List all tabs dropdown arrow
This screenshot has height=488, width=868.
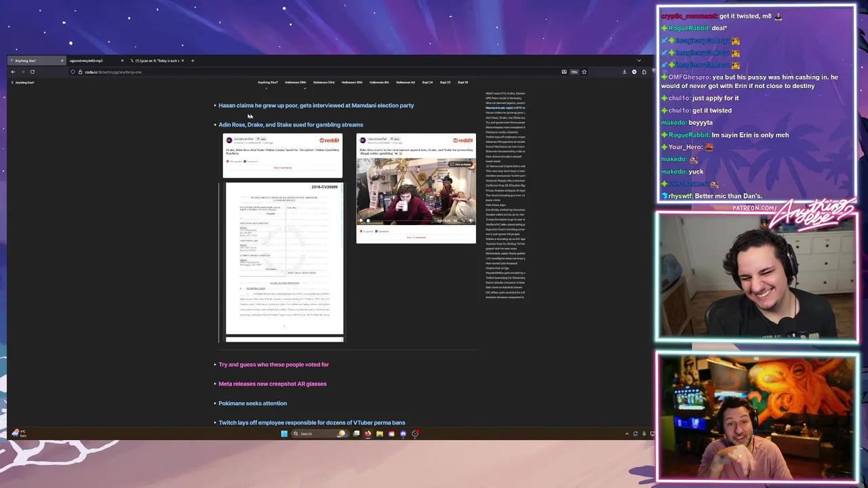(639, 60)
